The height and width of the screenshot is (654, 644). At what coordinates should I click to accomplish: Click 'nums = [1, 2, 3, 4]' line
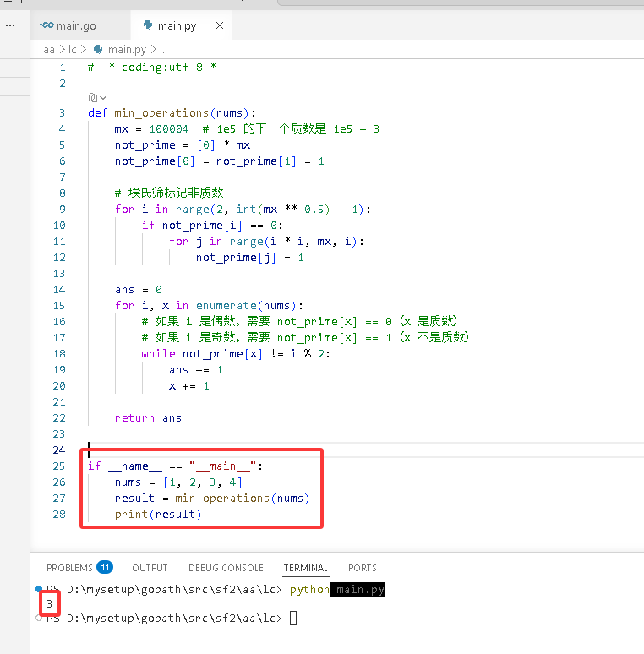(178, 482)
